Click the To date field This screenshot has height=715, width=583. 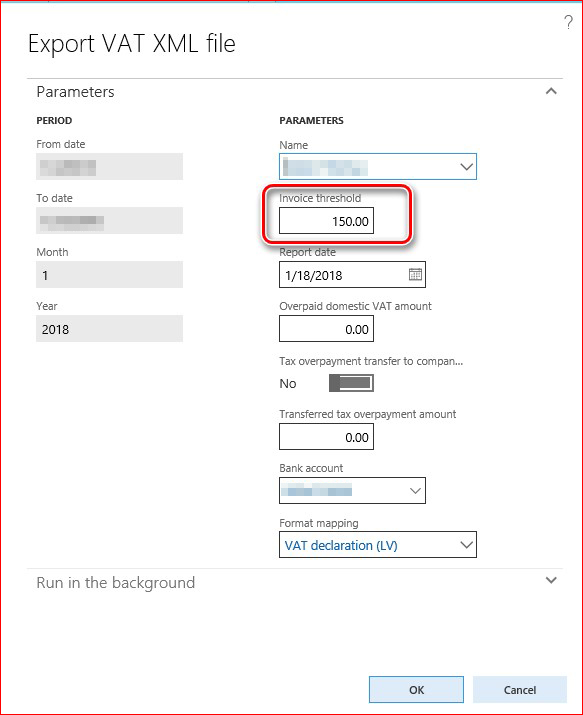109,221
